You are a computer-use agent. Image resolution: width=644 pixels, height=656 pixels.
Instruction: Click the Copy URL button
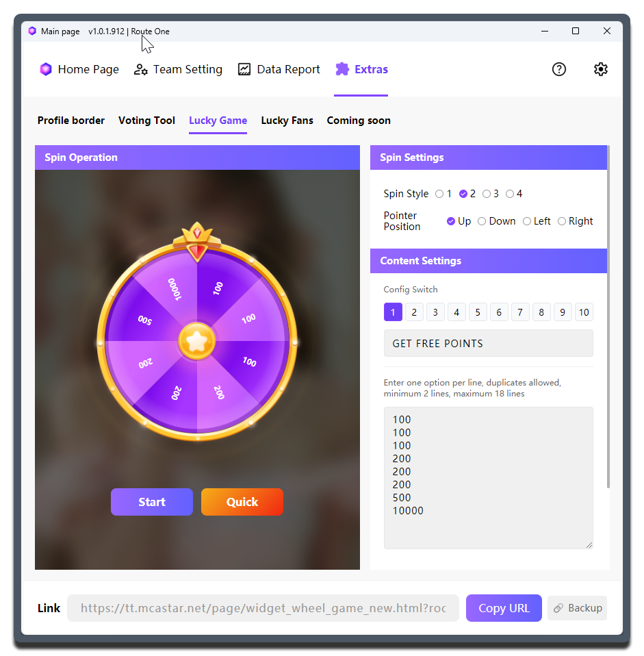[x=504, y=608]
